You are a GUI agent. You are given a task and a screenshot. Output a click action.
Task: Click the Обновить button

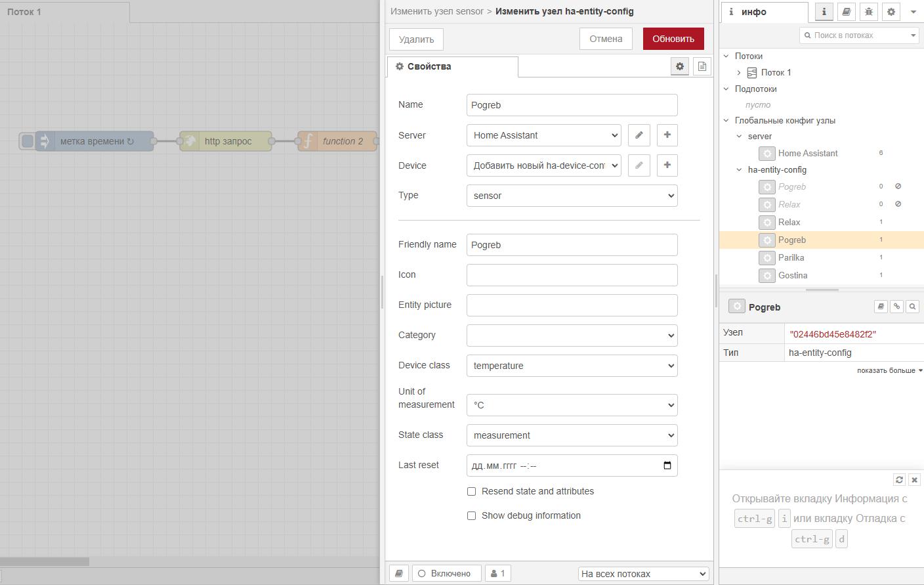pos(673,39)
